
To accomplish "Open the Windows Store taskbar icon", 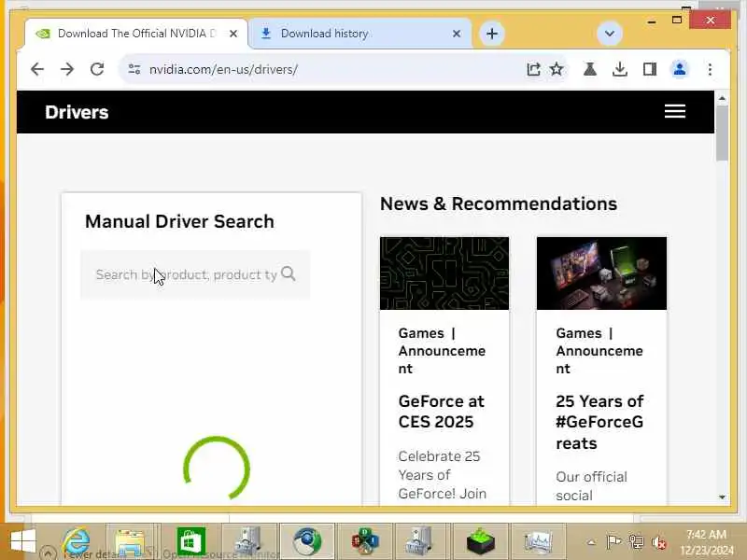I will pyautogui.click(x=191, y=541).
